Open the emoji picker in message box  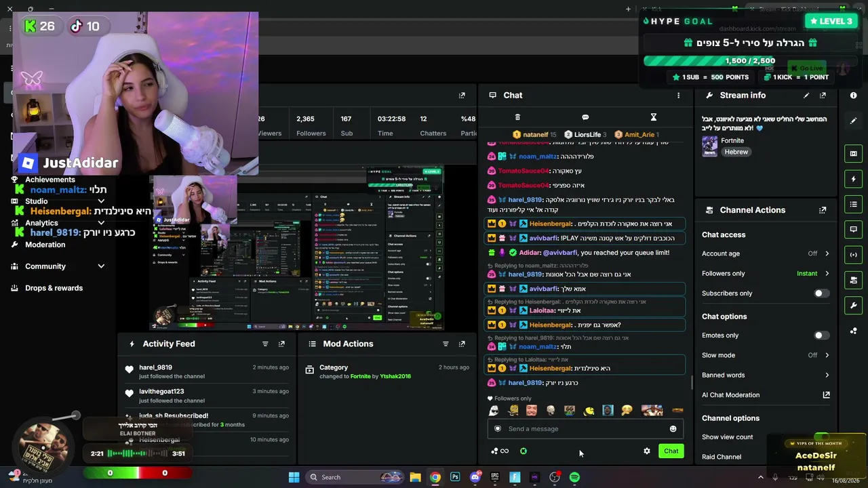click(673, 429)
